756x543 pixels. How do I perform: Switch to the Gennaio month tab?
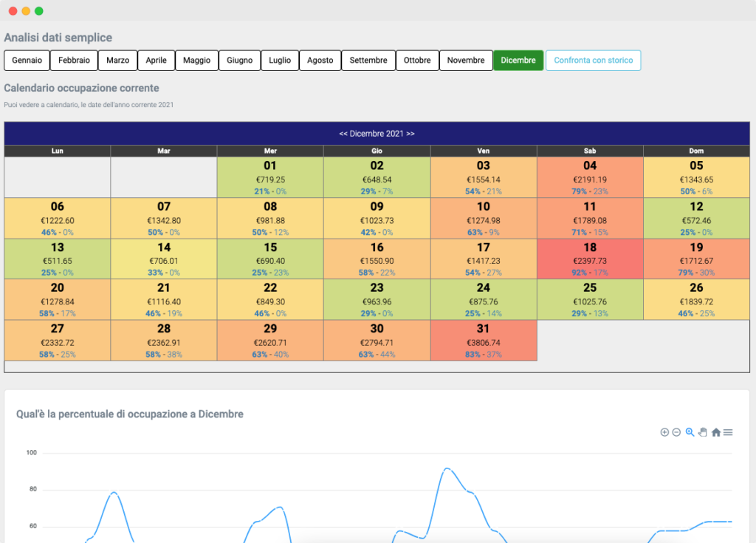(27, 61)
